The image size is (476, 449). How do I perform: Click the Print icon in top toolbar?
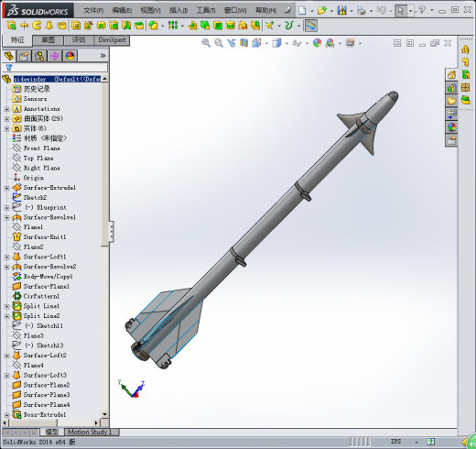pyautogui.click(x=361, y=11)
